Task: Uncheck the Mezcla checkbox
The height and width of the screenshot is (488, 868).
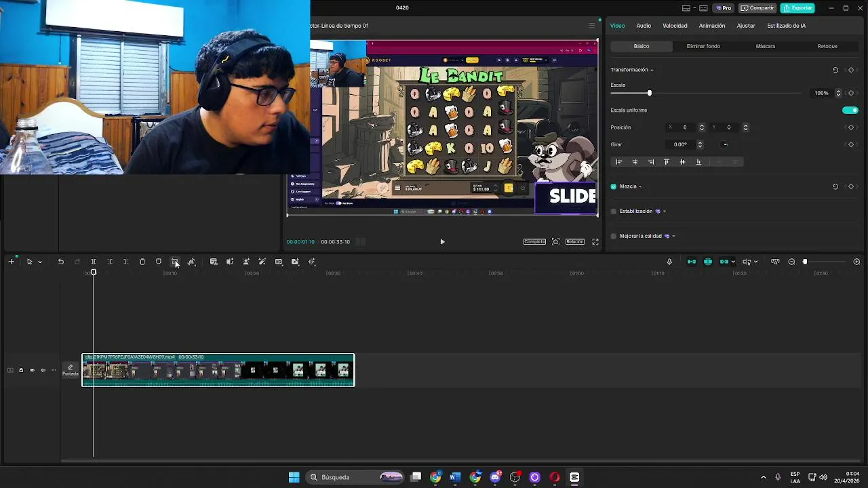Action: click(614, 186)
